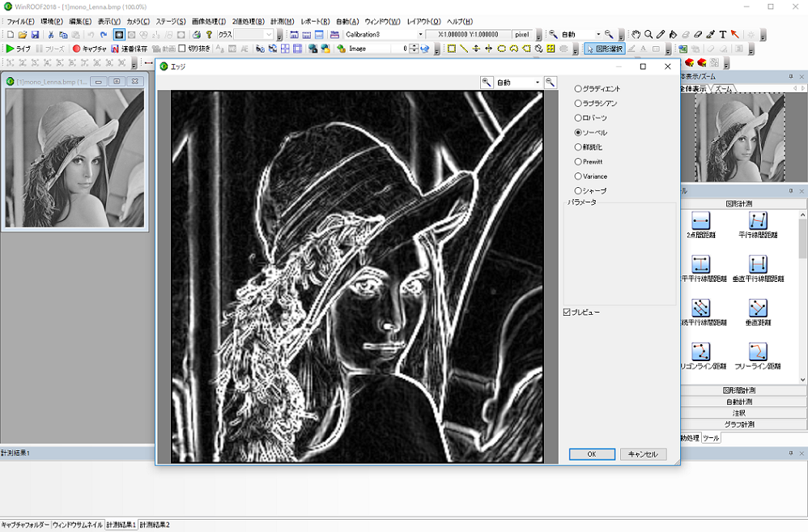Select the magnifier zoom tool
This screenshot has height=532, width=808.
(x=649, y=35)
